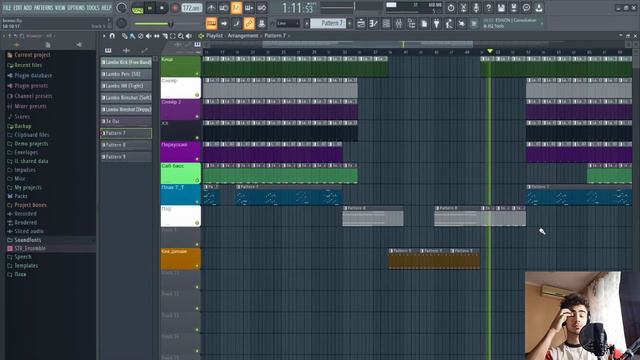The image size is (640, 360).
Task: Click the microphone one-click recording icon
Action: click(476, 8)
